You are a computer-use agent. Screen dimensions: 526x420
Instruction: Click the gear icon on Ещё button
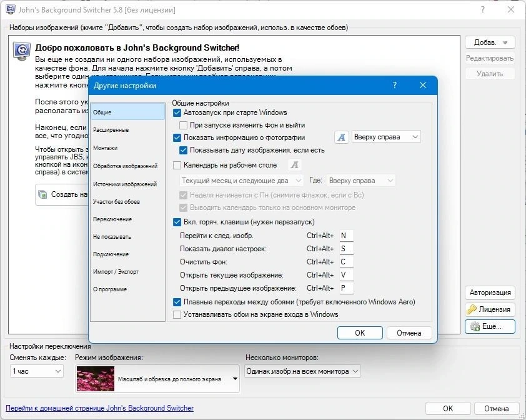coord(474,326)
